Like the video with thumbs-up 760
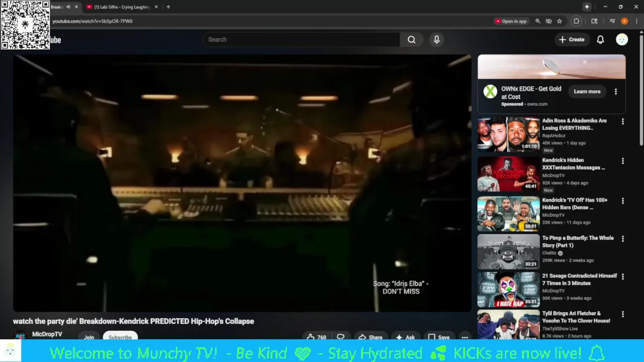Image resolution: width=644 pixels, height=362 pixels. tap(316, 337)
